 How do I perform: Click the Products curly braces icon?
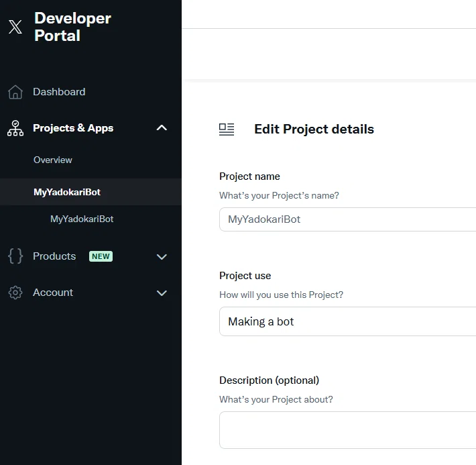[x=15, y=256]
